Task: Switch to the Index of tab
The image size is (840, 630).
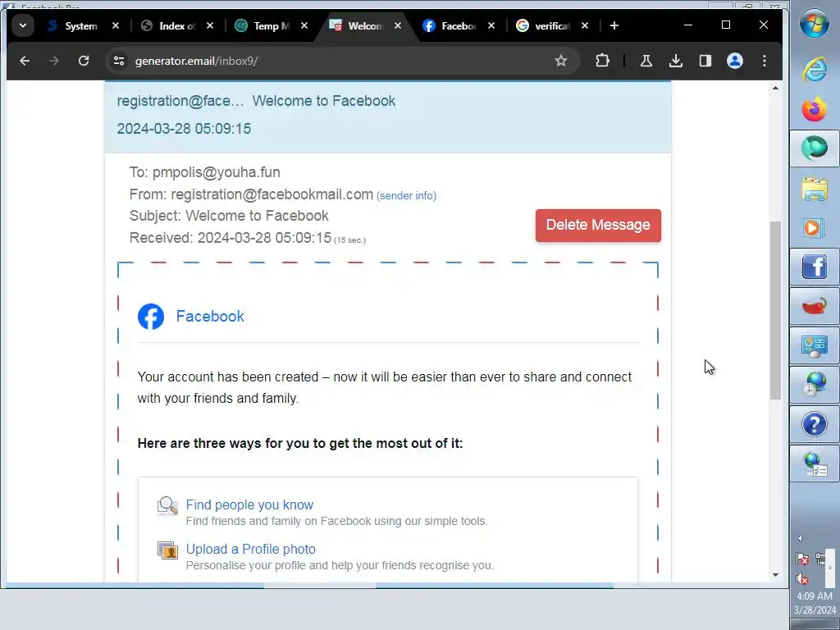Action: click(x=169, y=25)
